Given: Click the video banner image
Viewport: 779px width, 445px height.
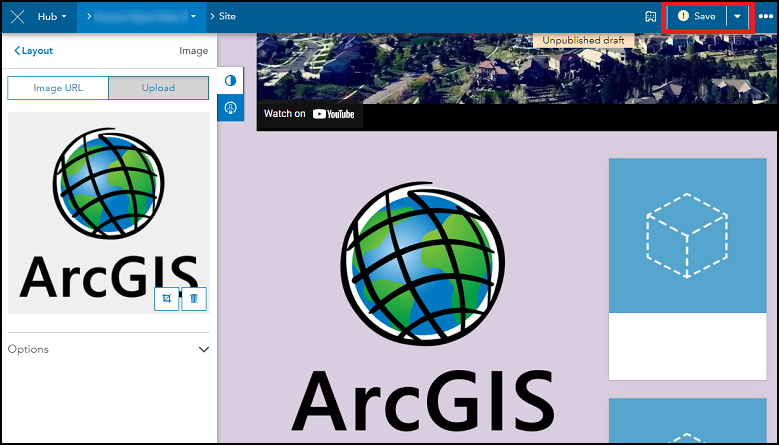Looking at the screenshot, I should (517, 68).
